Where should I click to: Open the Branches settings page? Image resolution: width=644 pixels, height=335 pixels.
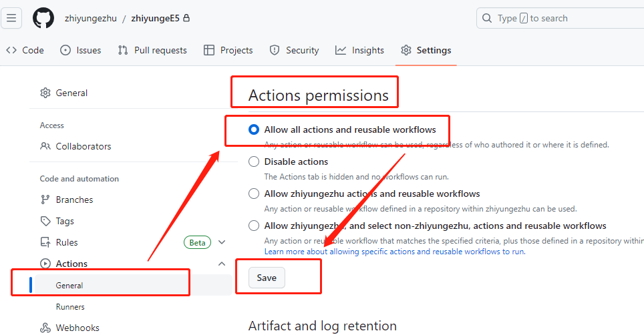74,200
